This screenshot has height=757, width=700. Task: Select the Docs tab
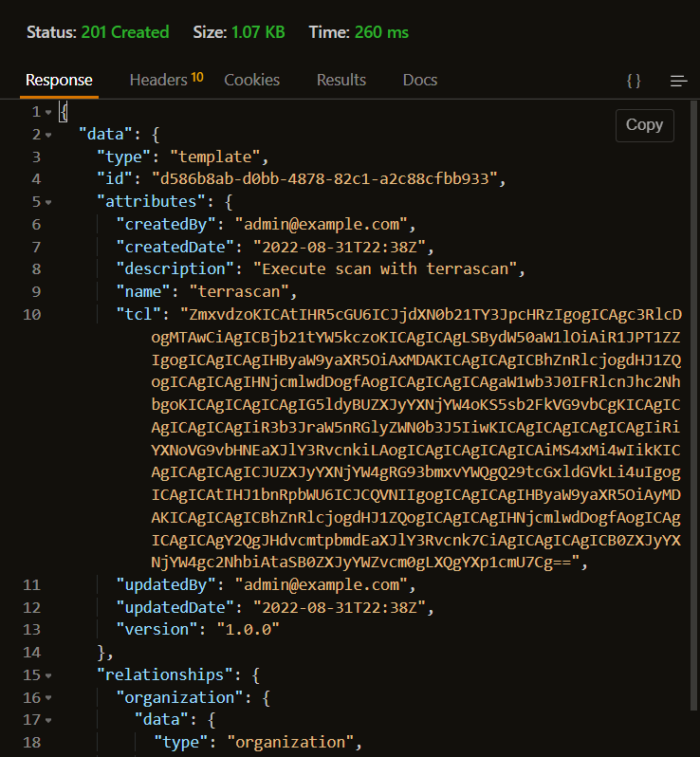(x=420, y=80)
